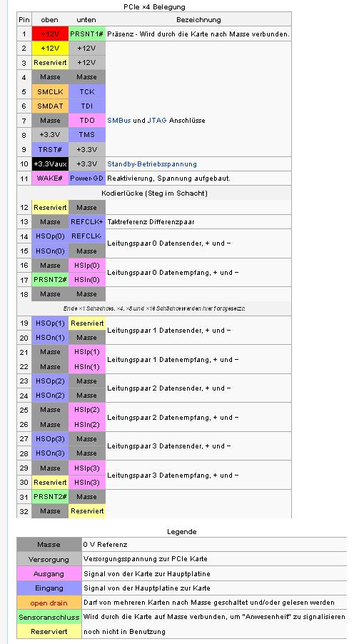
Task: Click 'Leitungspaar 1 Datensender' description
Action: coord(169,331)
